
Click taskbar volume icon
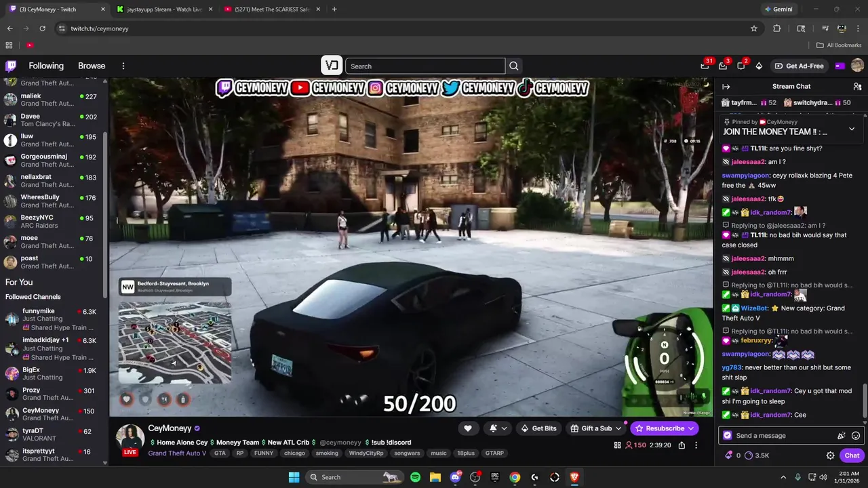(x=823, y=477)
